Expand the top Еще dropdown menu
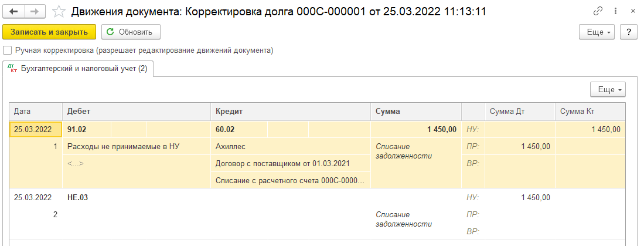 coord(597,32)
